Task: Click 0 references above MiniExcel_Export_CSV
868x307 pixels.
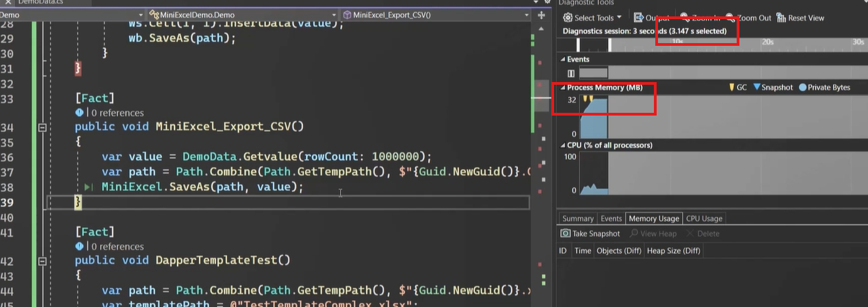Action: 117,113
